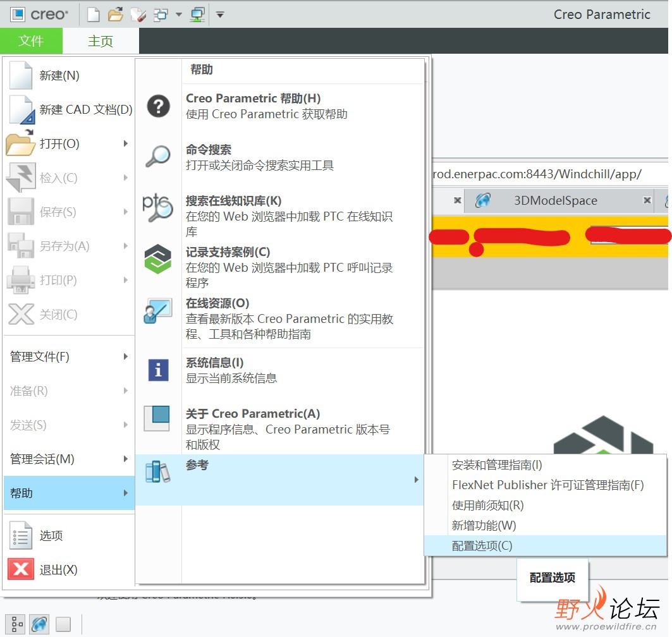Open the windows switcher dropdown arrow
The width and height of the screenshot is (672, 637).
coord(179,15)
